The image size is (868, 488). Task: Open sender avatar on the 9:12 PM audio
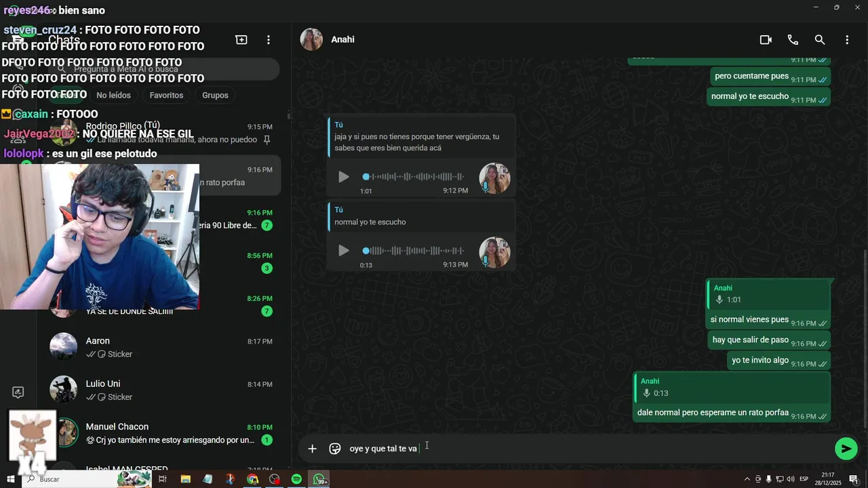[x=494, y=178]
